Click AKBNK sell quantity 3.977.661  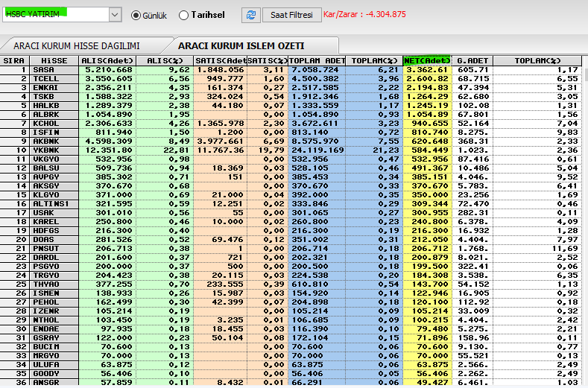[221, 141]
